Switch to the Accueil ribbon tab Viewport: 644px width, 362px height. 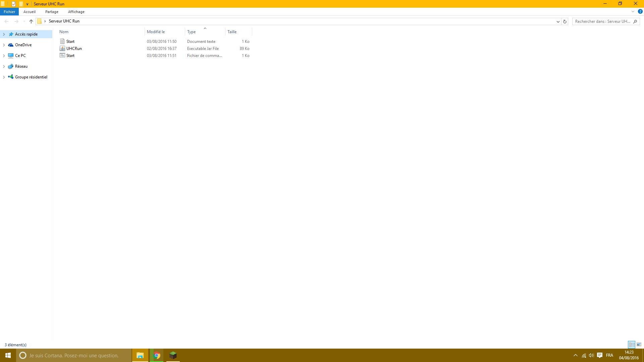click(x=30, y=12)
